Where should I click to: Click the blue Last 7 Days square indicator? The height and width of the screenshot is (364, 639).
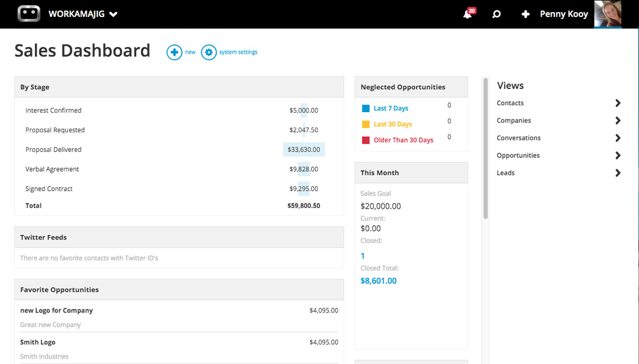365,108
